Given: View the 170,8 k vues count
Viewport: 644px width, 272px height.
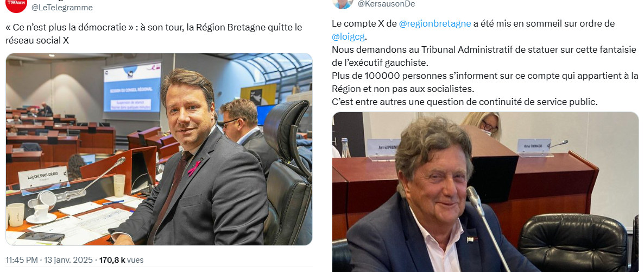Looking at the screenshot, I should [122, 260].
